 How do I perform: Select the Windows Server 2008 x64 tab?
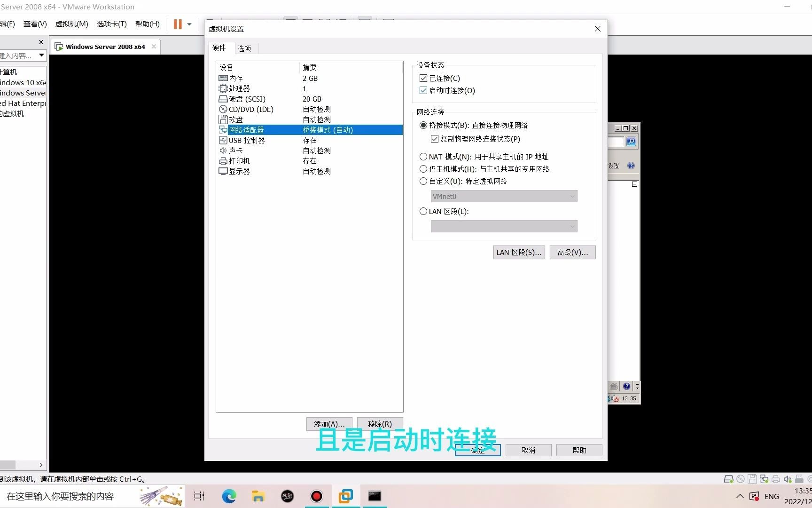coord(105,47)
